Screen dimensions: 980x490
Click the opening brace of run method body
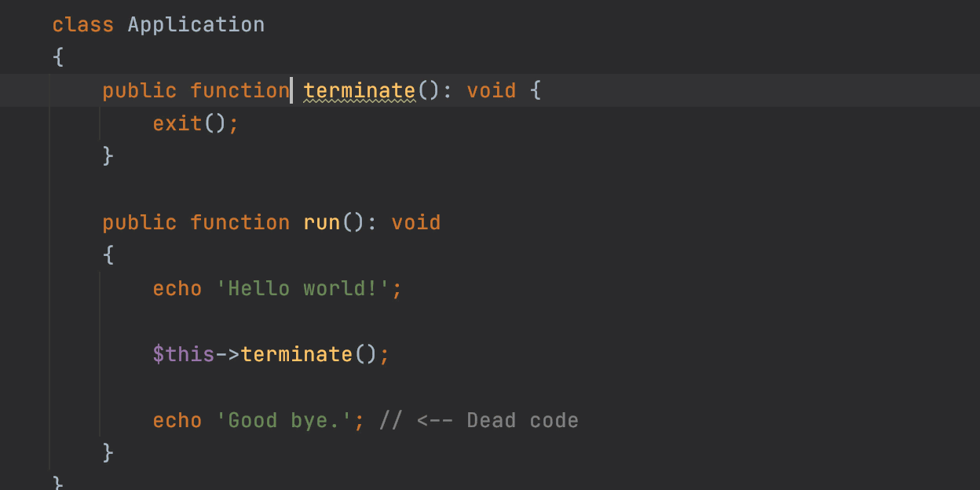pyautogui.click(x=108, y=255)
